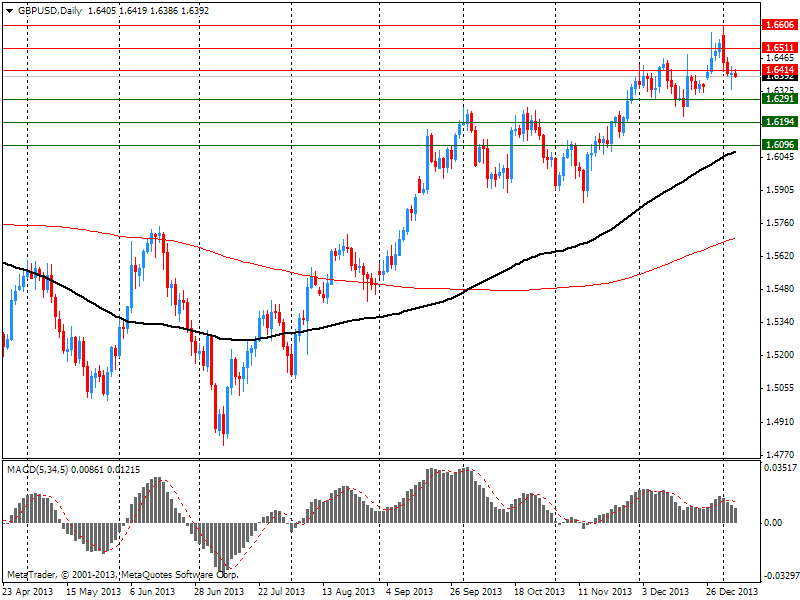Click the 0.03517 value on MACD scale

point(778,467)
